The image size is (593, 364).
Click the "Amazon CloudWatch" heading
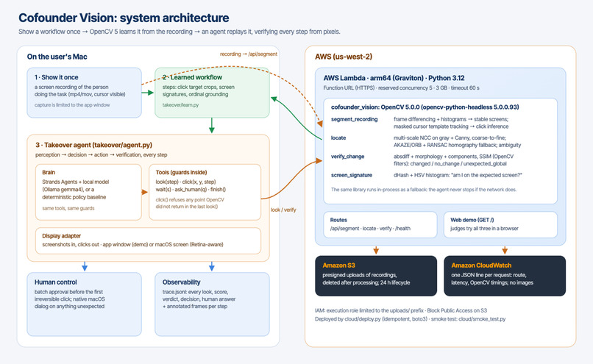point(481,265)
